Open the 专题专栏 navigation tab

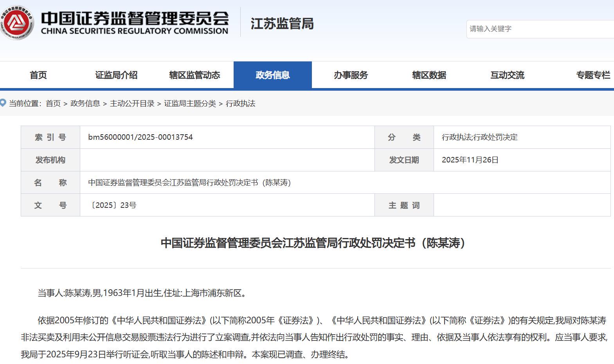point(592,75)
